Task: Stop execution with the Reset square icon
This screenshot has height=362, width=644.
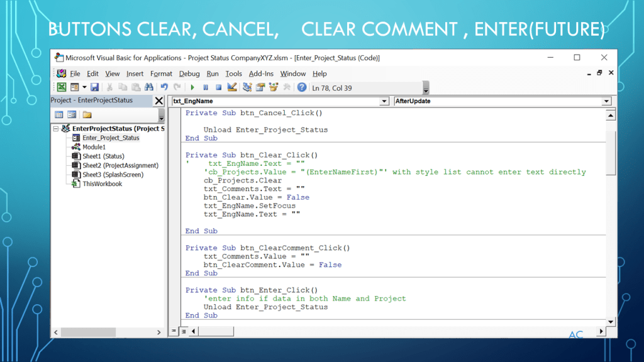Action: (218, 87)
